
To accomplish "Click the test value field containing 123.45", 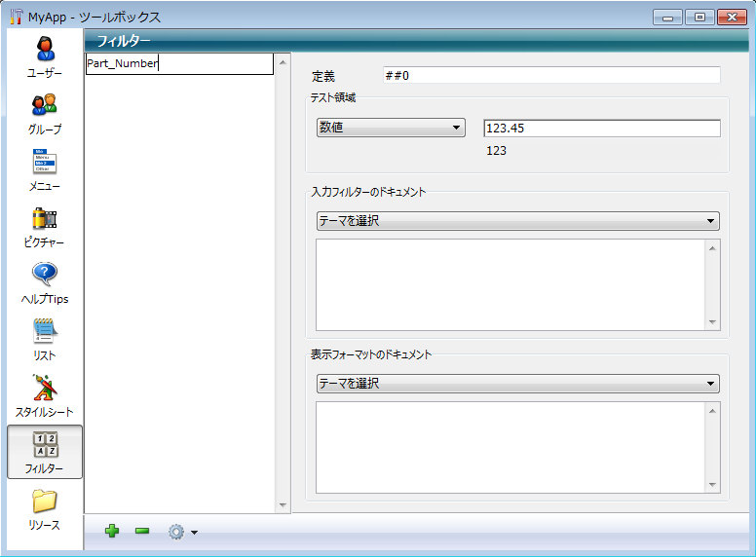I will (x=601, y=129).
